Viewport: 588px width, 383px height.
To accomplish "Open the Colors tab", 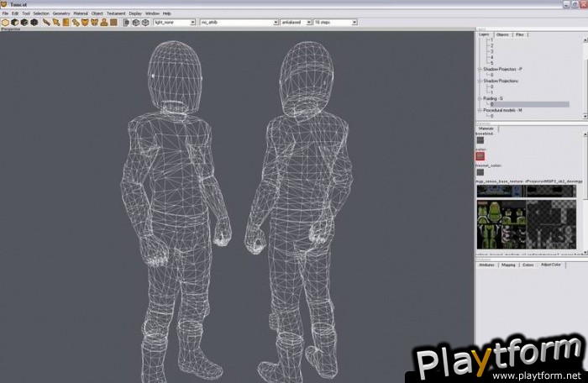I will 528,265.
